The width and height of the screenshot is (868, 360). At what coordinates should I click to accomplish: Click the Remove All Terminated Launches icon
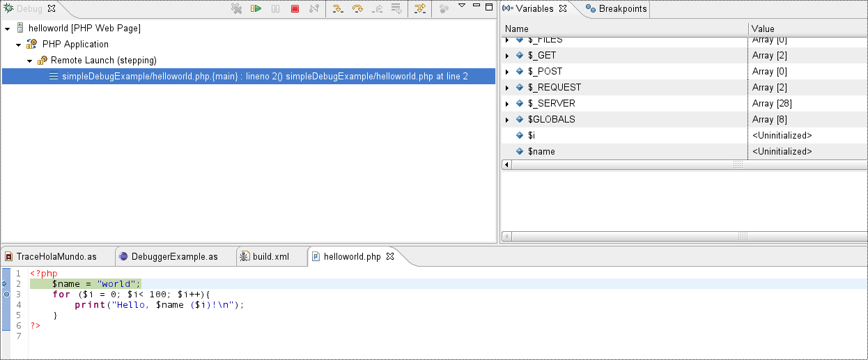[x=237, y=9]
